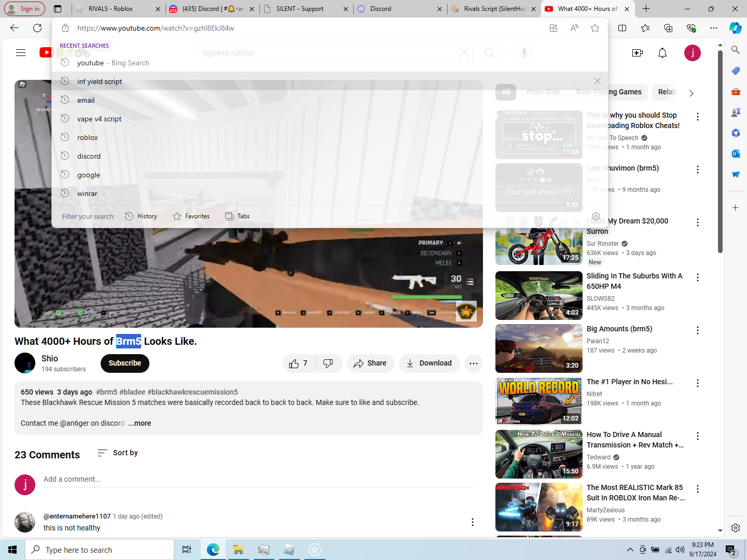
Task: Open Edge Settings and more menu
Action: point(714,28)
